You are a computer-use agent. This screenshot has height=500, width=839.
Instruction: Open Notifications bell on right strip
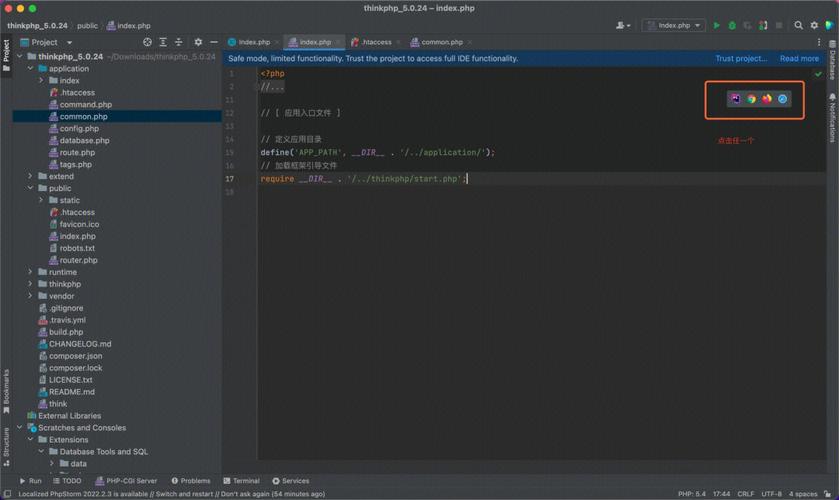(x=832, y=118)
